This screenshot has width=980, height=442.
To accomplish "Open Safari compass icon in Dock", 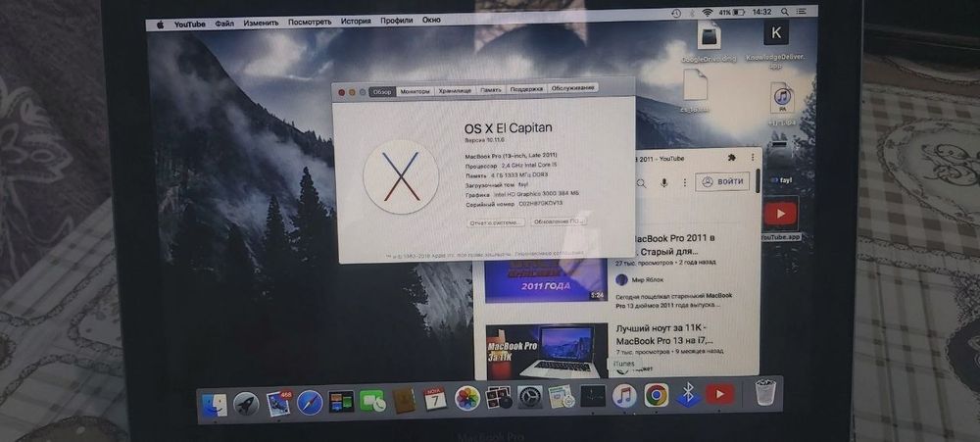I will pos(310,402).
